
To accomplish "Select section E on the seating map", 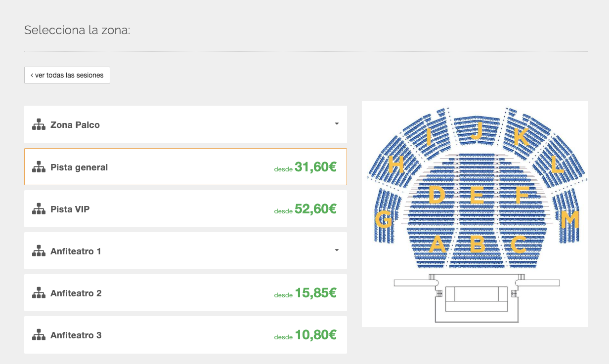I will (x=477, y=196).
